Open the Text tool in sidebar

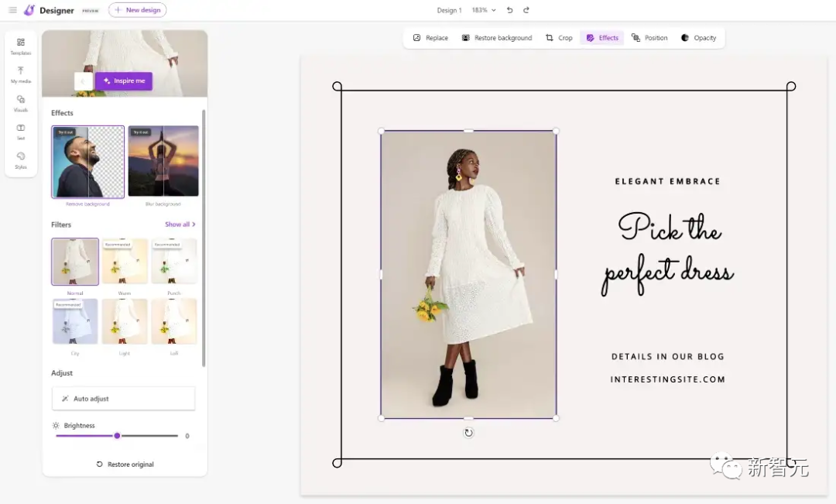click(x=21, y=131)
